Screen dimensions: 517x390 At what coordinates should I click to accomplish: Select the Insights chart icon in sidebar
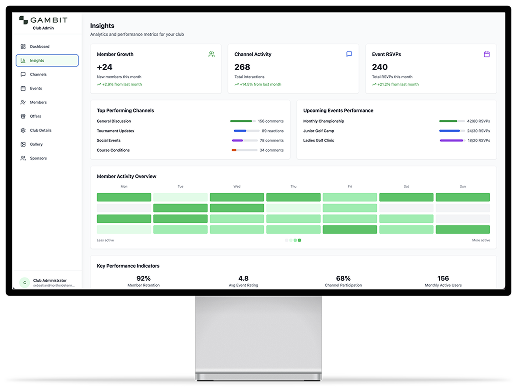coord(23,60)
